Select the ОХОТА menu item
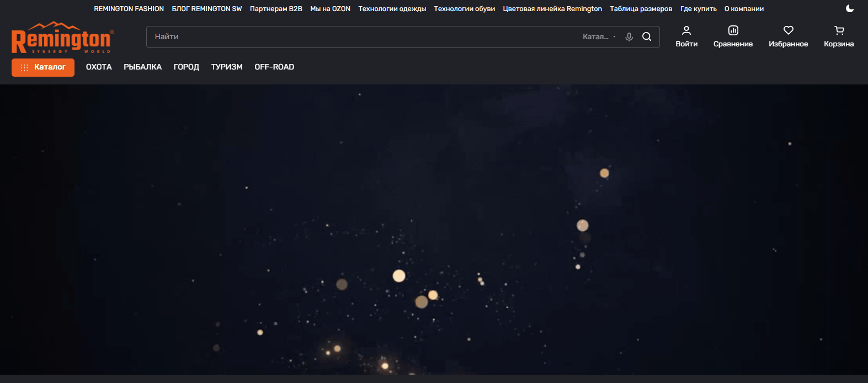868x383 pixels. click(99, 67)
